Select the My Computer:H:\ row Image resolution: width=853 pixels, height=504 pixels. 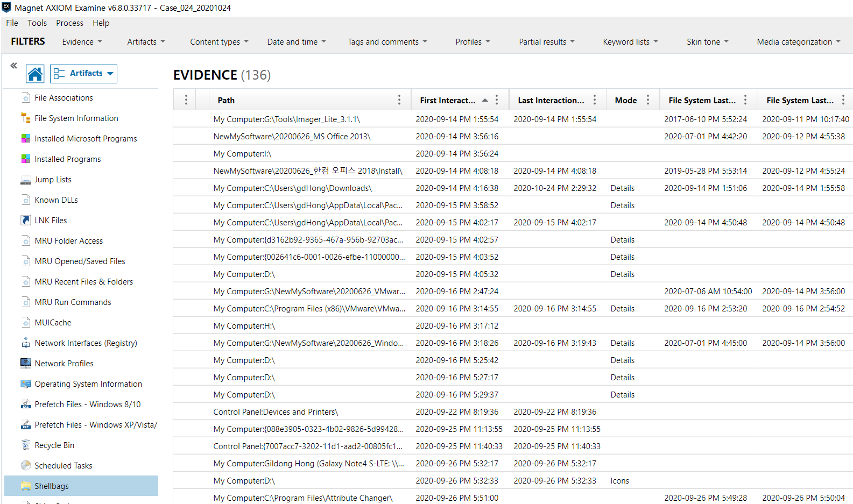(513, 325)
